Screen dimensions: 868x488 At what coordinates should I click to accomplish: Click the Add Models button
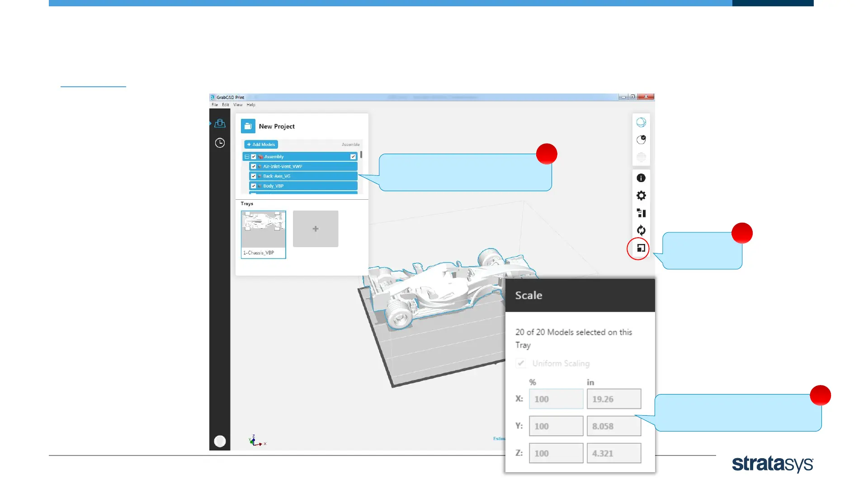tap(261, 145)
